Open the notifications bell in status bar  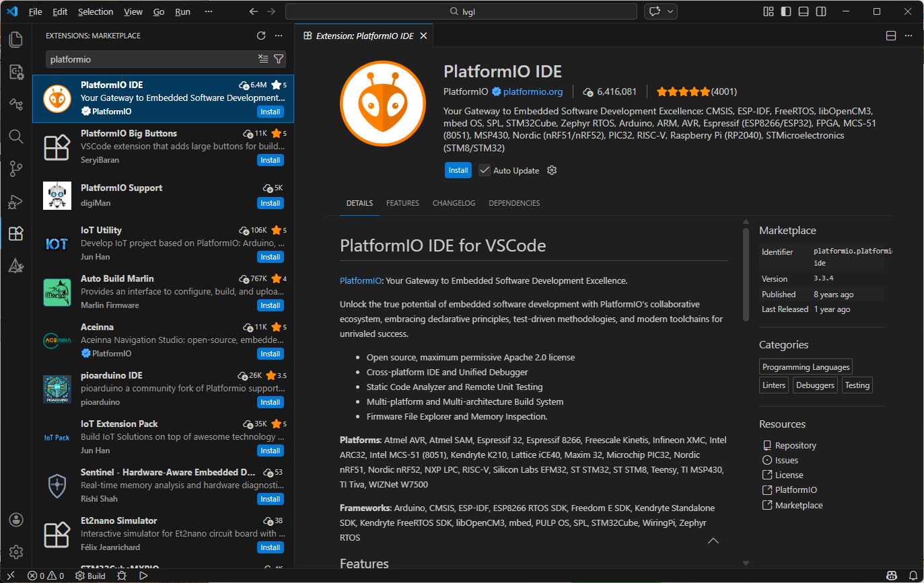coord(913,576)
